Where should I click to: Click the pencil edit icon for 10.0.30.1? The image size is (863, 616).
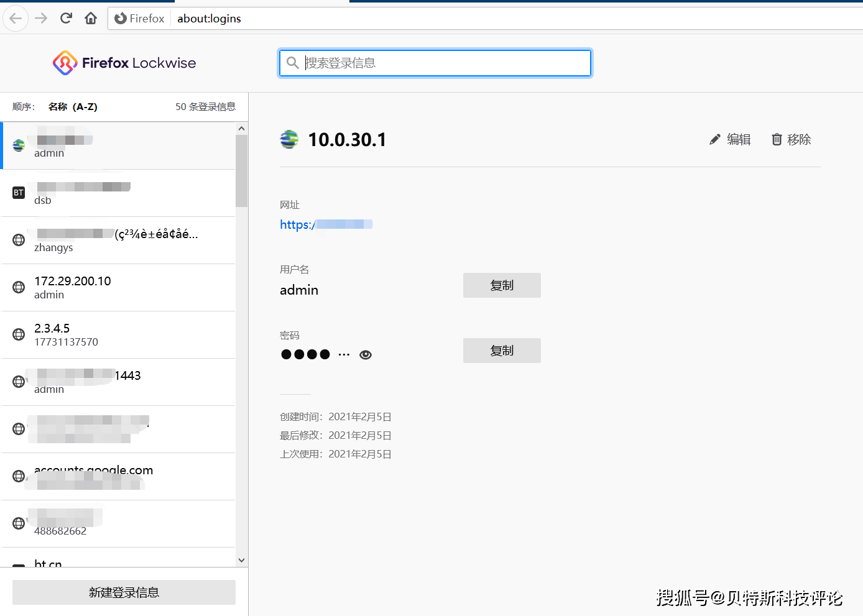coord(715,140)
